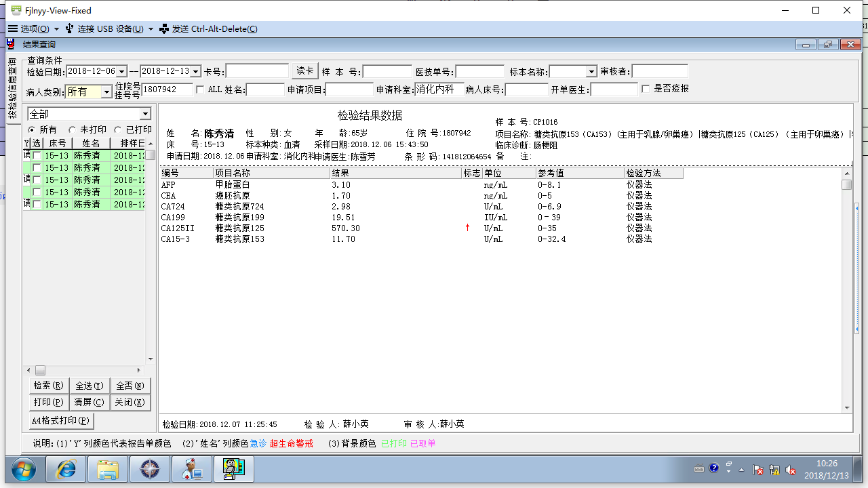Open the network status tray icon

pos(774,470)
